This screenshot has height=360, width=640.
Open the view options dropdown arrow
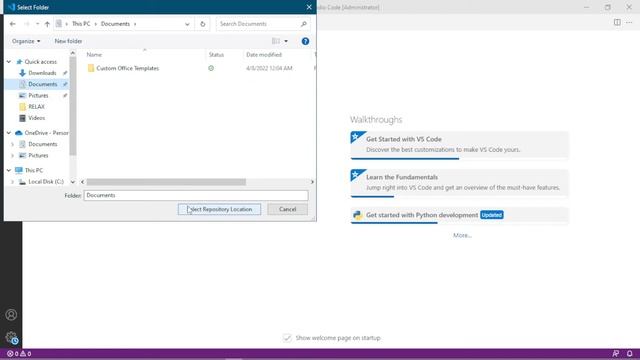pos(286,41)
